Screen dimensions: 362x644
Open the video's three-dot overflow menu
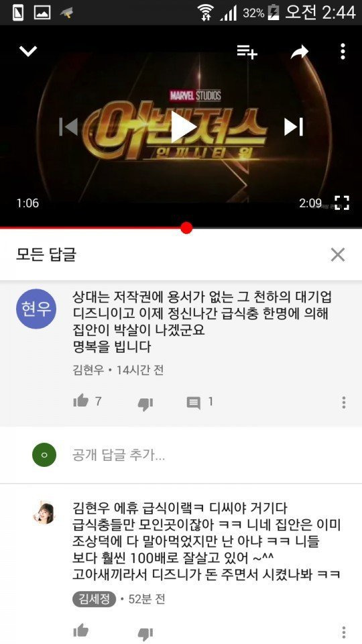pyautogui.click(x=343, y=52)
